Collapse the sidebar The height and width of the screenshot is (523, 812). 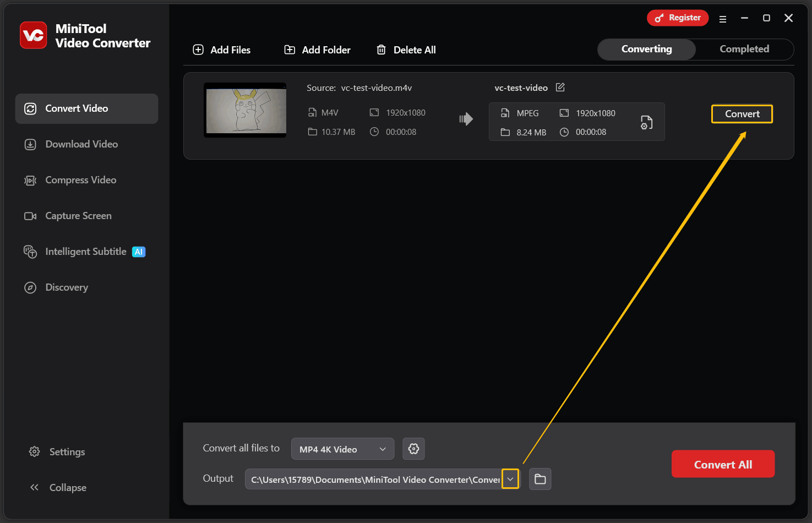[57, 487]
